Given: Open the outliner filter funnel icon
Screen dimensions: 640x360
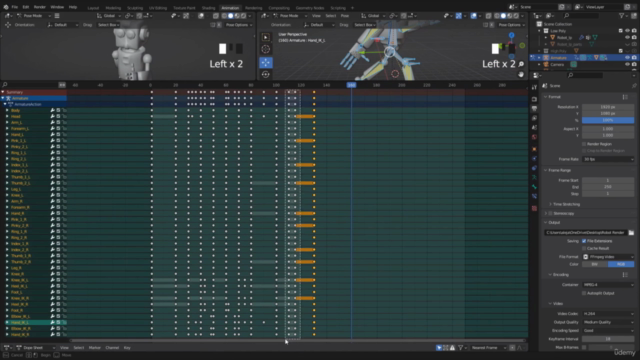Looking at the screenshot, I should click(x=621, y=16).
